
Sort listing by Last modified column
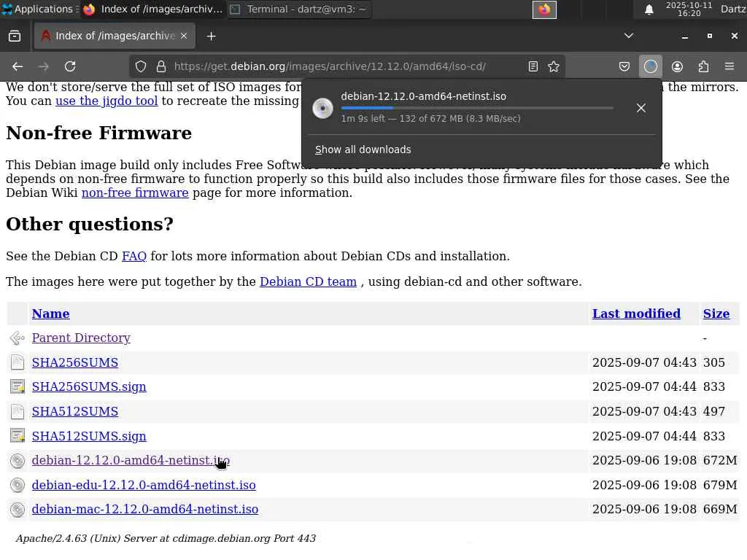click(x=636, y=314)
